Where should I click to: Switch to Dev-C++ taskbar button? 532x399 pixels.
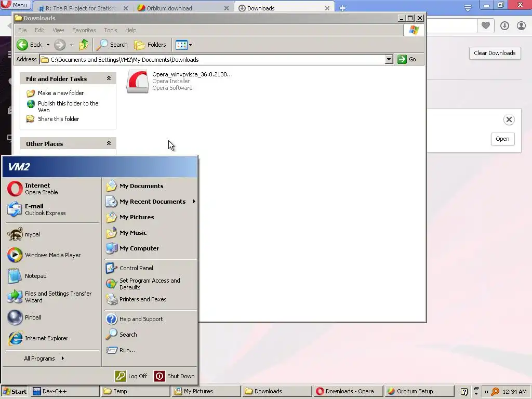point(65,391)
